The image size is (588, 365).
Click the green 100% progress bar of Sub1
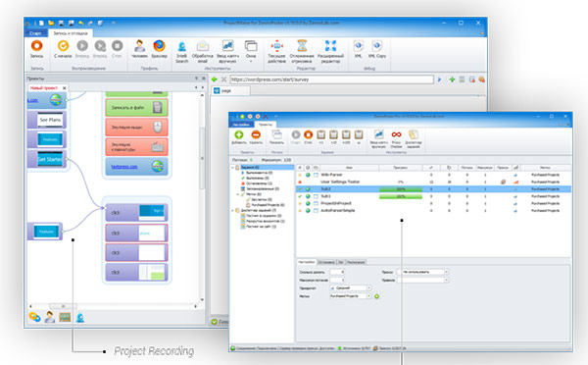point(401,196)
